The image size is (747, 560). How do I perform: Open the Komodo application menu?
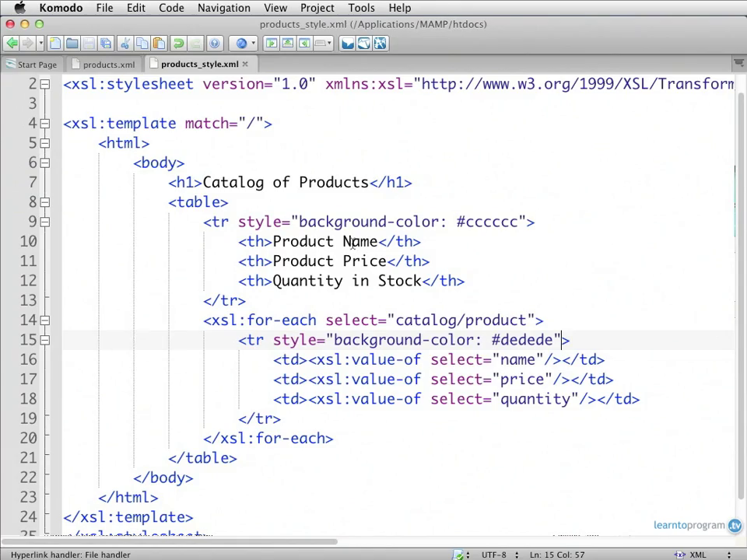pos(61,8)
